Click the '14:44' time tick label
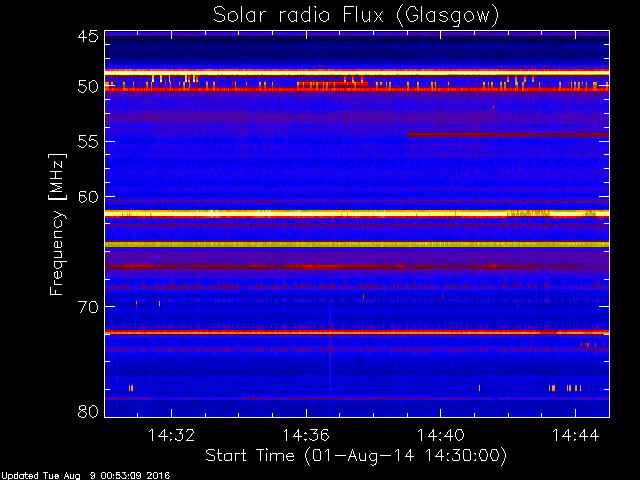640x480 pixels. coord(576,435)
